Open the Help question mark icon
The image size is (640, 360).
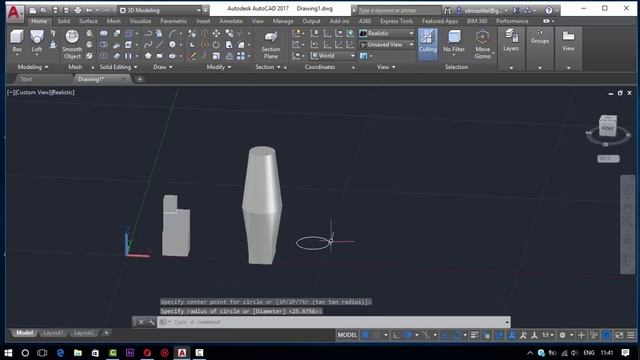coord(549,10)
